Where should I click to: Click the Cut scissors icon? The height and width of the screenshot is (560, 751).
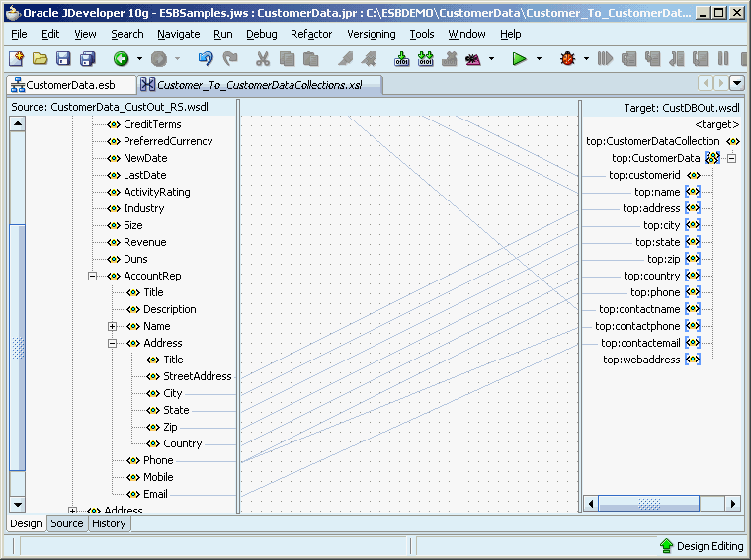point(263,59)
